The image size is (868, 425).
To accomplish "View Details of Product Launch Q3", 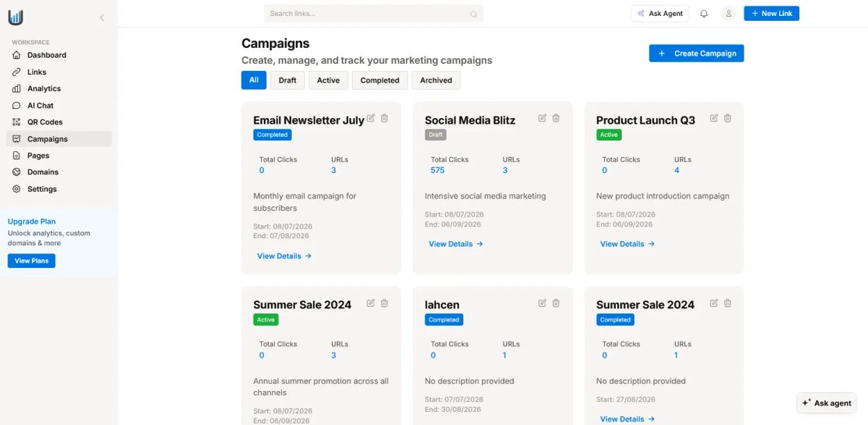I will 627,244.
